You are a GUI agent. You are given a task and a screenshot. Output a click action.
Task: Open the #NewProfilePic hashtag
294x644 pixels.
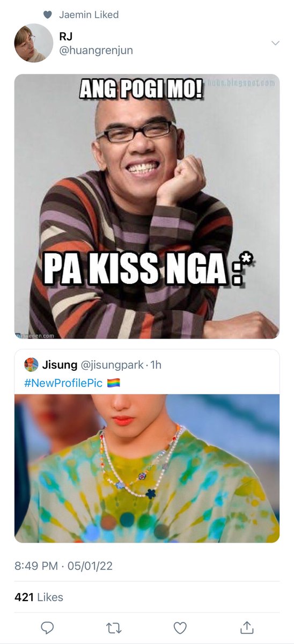pyautogui.click(x=63, y=383)
